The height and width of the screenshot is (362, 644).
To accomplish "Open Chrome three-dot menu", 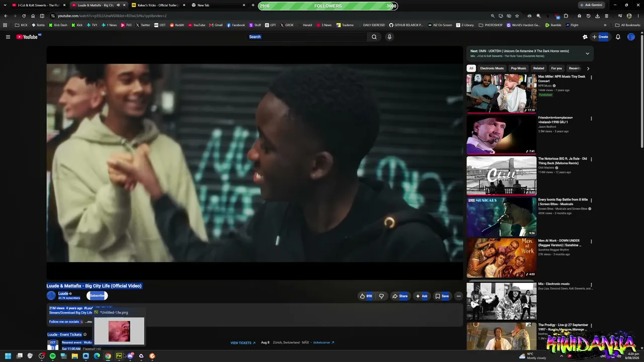I will [638, 16].
